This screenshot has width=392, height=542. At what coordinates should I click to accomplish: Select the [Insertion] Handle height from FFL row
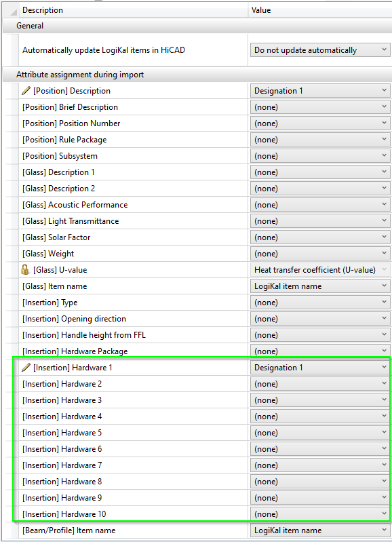pyautogui.click(x=133, y=335)
